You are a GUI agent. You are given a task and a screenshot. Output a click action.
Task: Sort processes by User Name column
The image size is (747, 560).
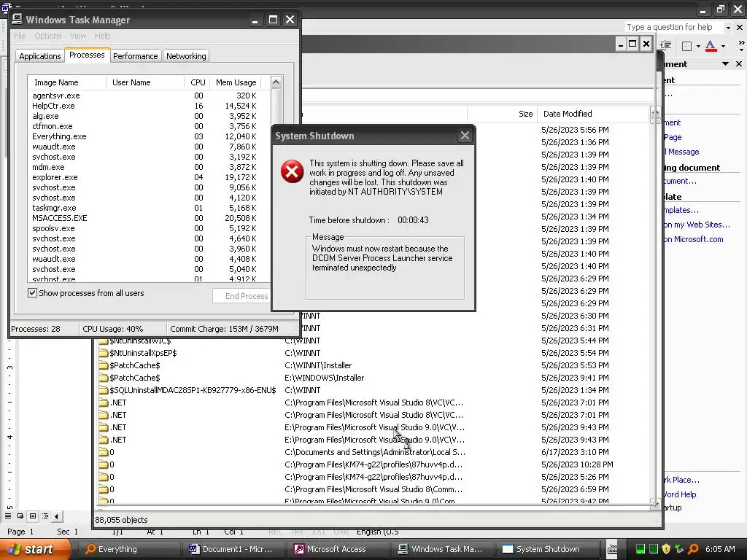pyautogui.click(x=145, y=82)
